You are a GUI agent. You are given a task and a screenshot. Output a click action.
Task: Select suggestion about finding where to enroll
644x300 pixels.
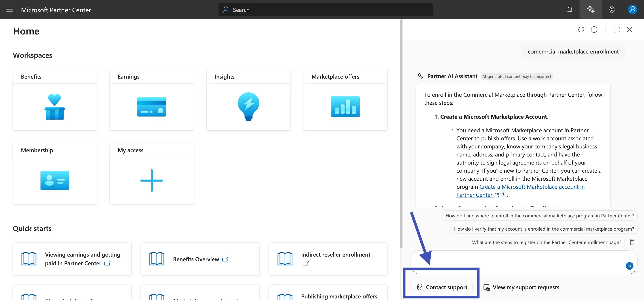[540, 216]
